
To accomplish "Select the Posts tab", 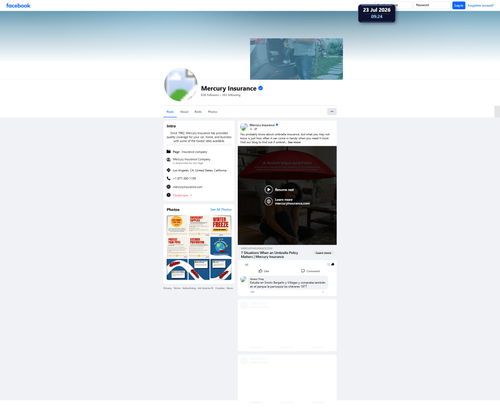I will tap(170, 112).
